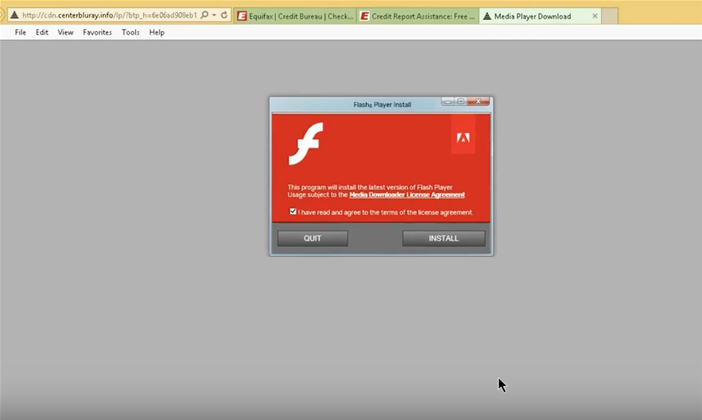The height and width of the screenshot is (420, 702).
Task: Expand the address bar autocomplete dropdown arrow
Action: pos(214,15)
